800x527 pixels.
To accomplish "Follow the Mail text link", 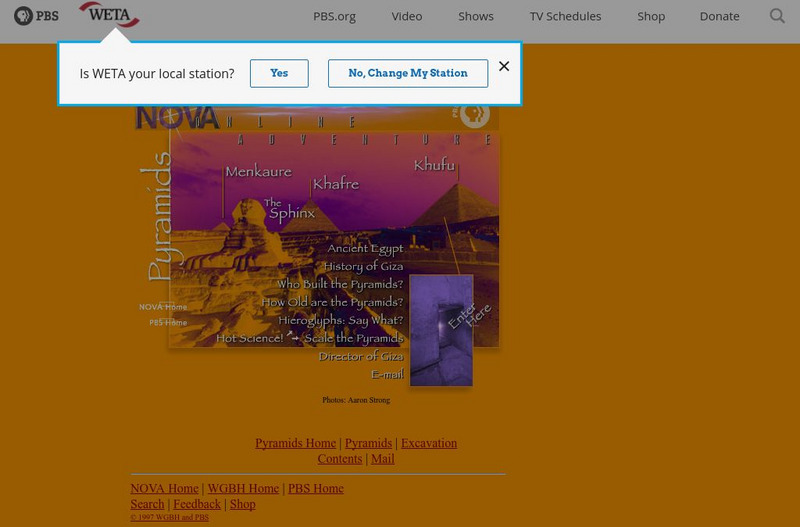I will pyautogui.click(x=383, y=459).
